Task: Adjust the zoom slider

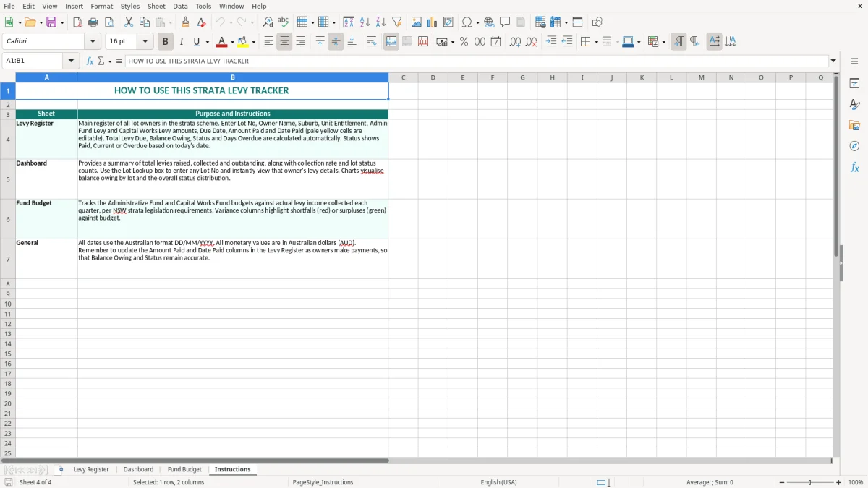Action: (809, 482)
